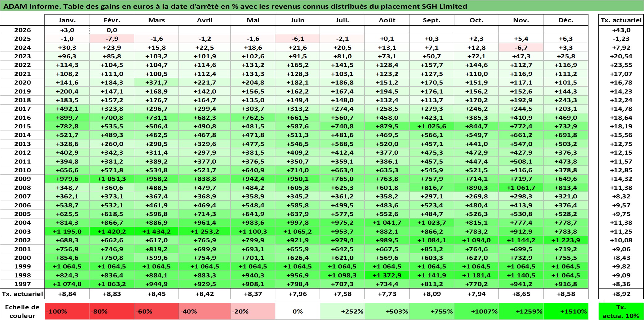Image resolution: width=644 pixels, height=320 pixels.
Task: Click cell value +1 074,8 in 1997
Action: click(67, 284)
